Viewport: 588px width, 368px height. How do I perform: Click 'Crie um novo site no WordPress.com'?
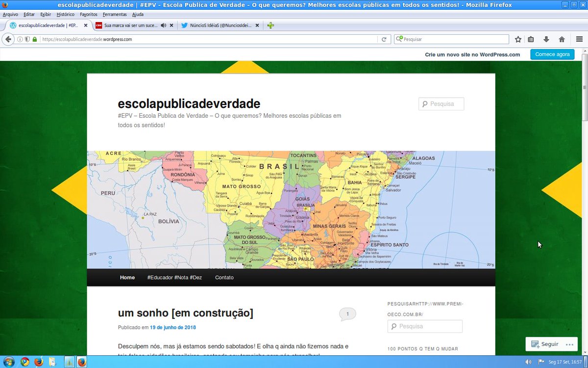(472, 54)
